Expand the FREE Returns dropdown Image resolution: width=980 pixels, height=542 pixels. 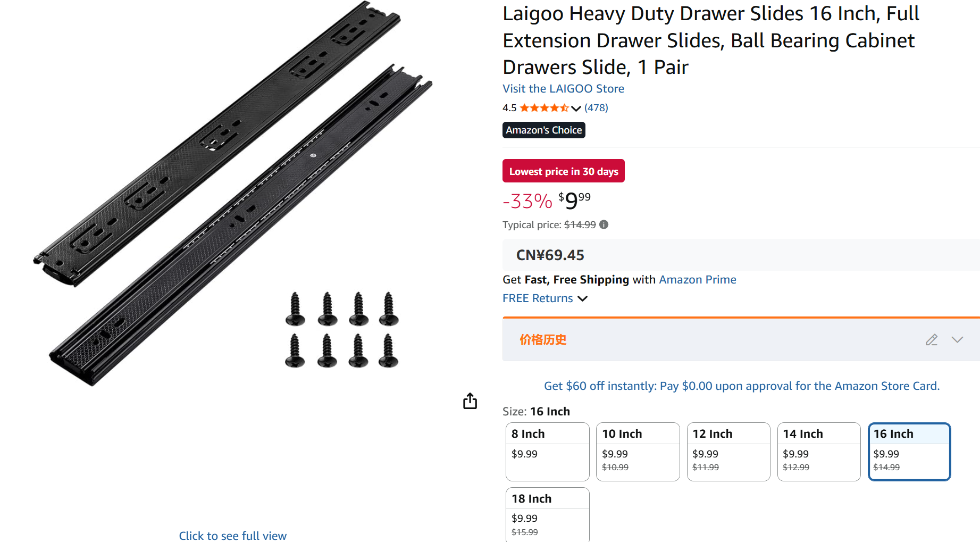583,298
